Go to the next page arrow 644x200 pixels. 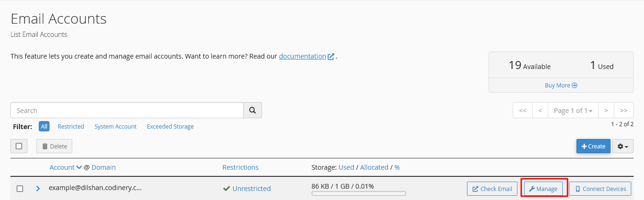pos(606,110)
